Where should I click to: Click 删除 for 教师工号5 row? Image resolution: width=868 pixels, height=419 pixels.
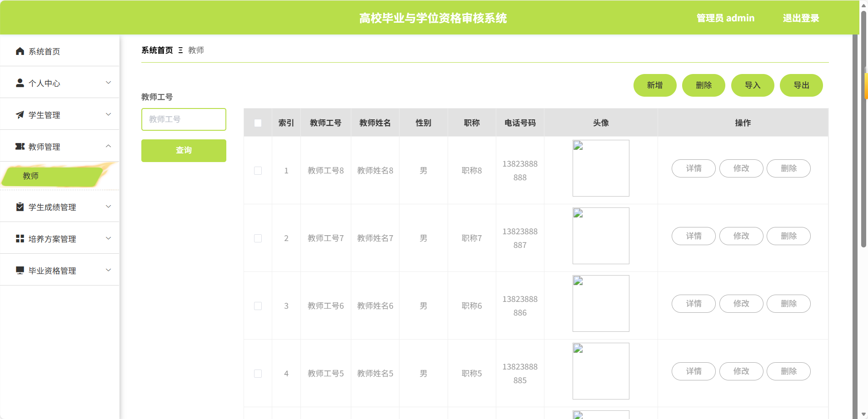click(x=788, y=371)
